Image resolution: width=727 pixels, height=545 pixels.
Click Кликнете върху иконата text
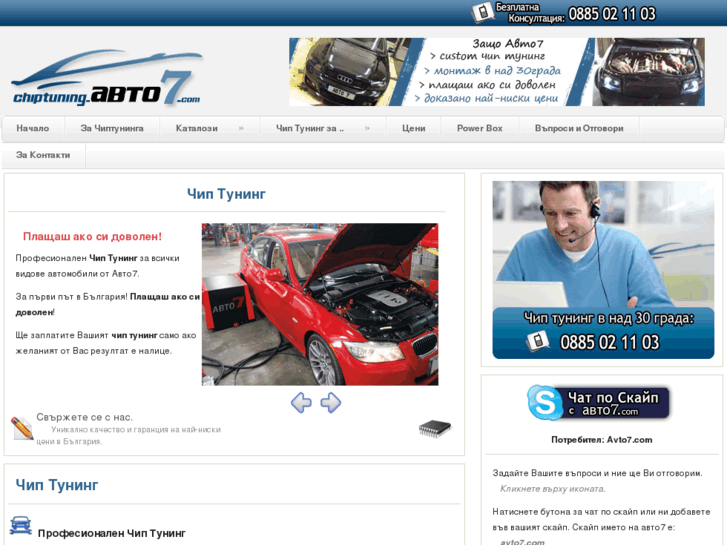pos(553,489)
